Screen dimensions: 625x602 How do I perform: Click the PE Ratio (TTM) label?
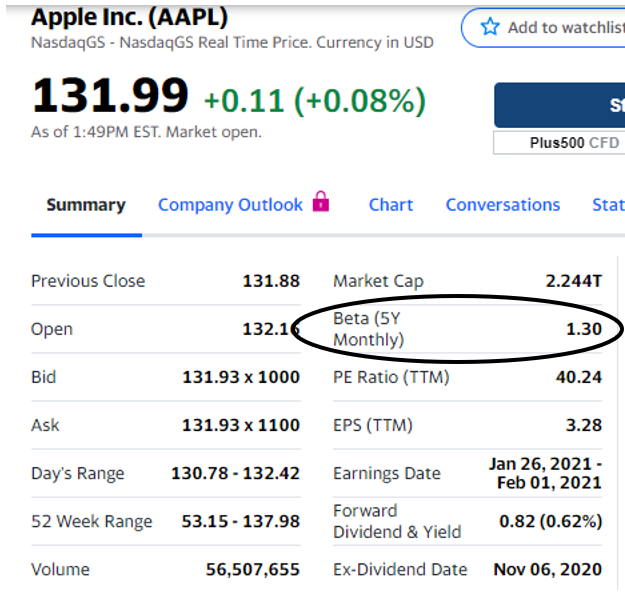(391, 377)
